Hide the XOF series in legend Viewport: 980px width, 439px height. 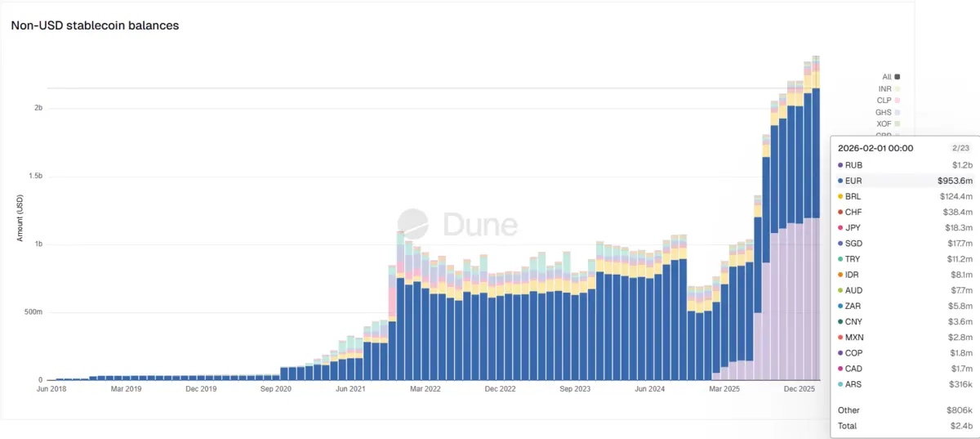click(889, 123)
